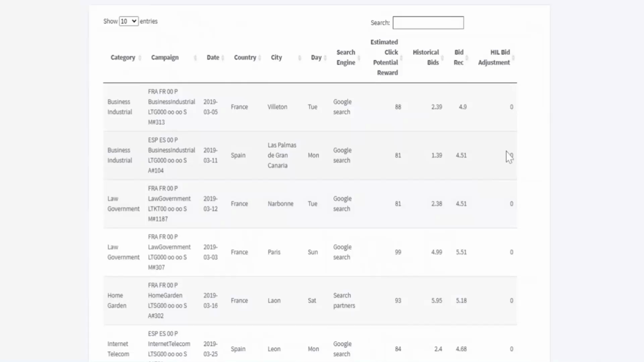Screen dimensions: 644x362
Task: Click the Sat day cell
Action: pyautogui.click(x=312, y=301)
